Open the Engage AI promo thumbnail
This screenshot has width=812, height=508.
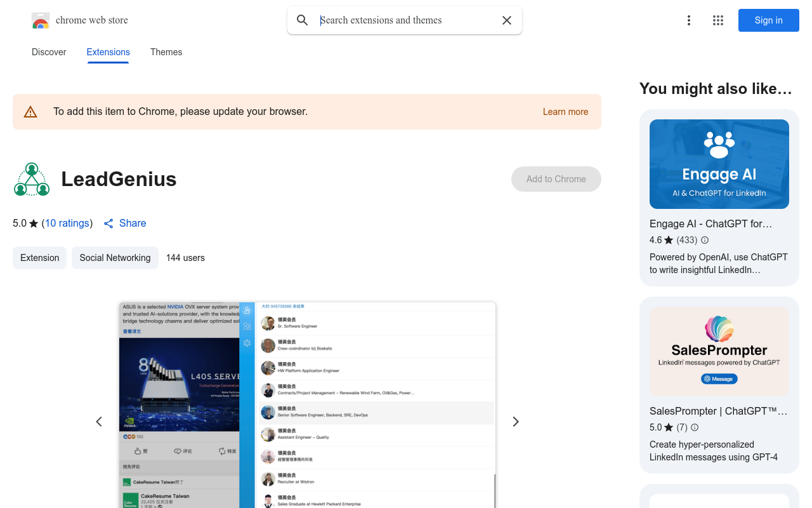coord(719,164)
